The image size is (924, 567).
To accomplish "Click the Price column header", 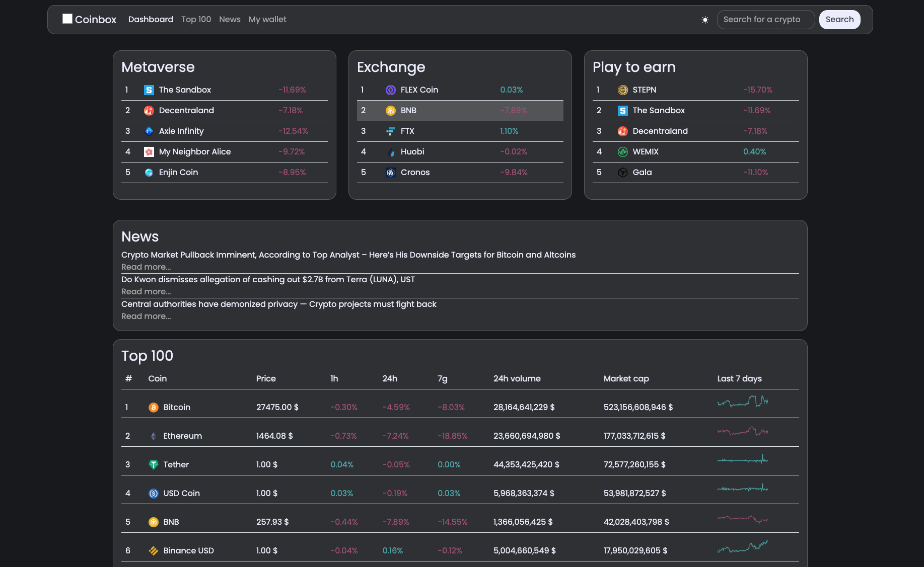I will [266, 379].
